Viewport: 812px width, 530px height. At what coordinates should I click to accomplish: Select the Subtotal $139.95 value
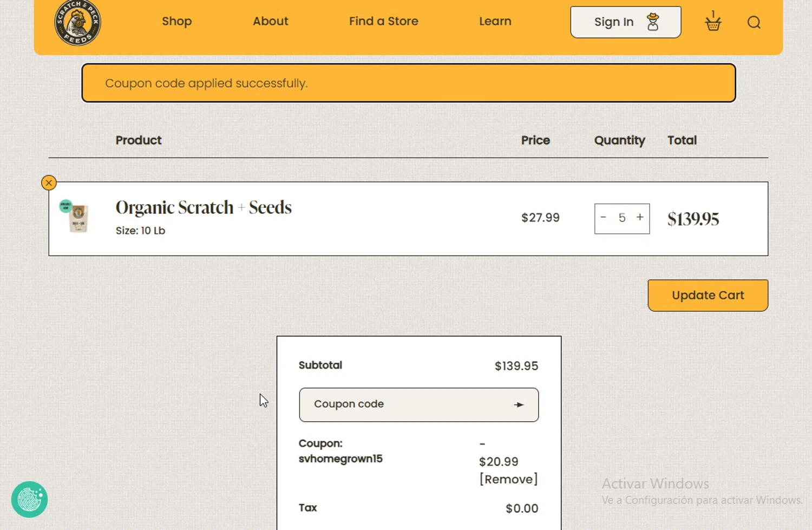516,366
